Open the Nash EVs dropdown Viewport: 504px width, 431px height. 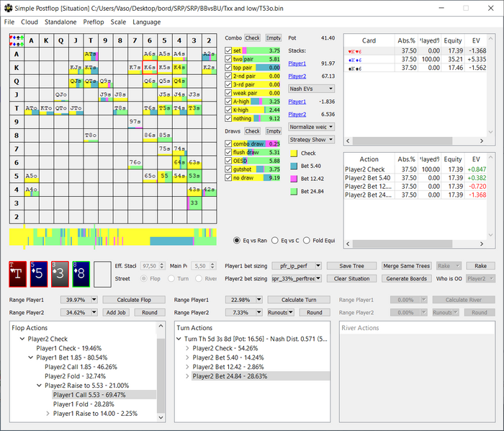[311, 88]
